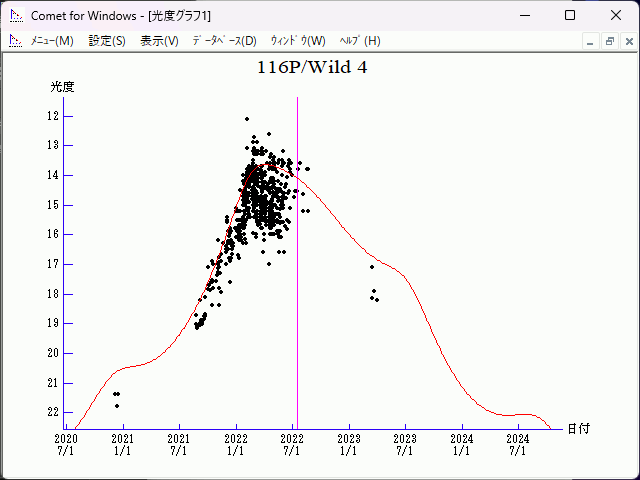Viewport: 640px width, 480px height.
Task: Maximize the Comet for Windows main window
Action: (x=570, y=16)
